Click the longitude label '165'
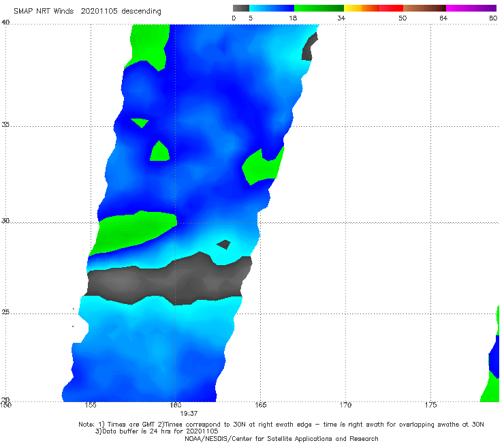Viewport: 504px width, 443px height. 261,405
